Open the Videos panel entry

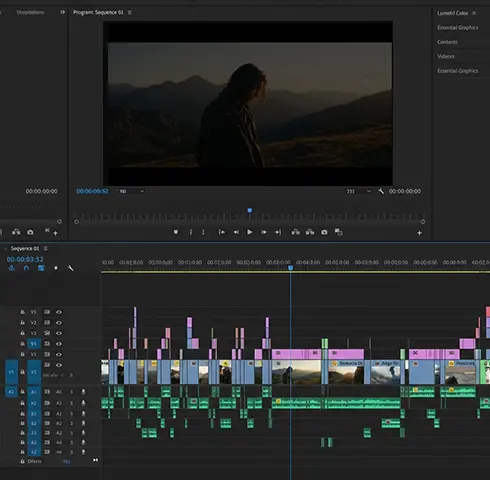point(446,56)
